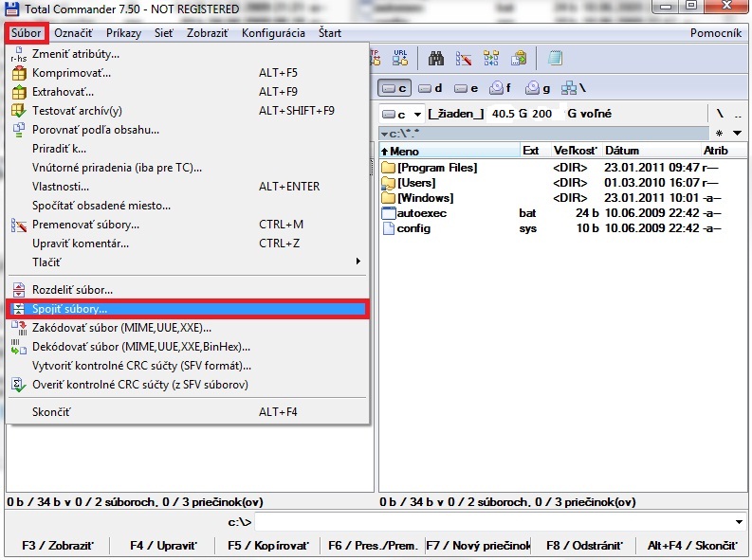The width and height of the screenshot is (752, 560).
Task: Choose Komprimovať from the menu
Action: click(187, 73)
